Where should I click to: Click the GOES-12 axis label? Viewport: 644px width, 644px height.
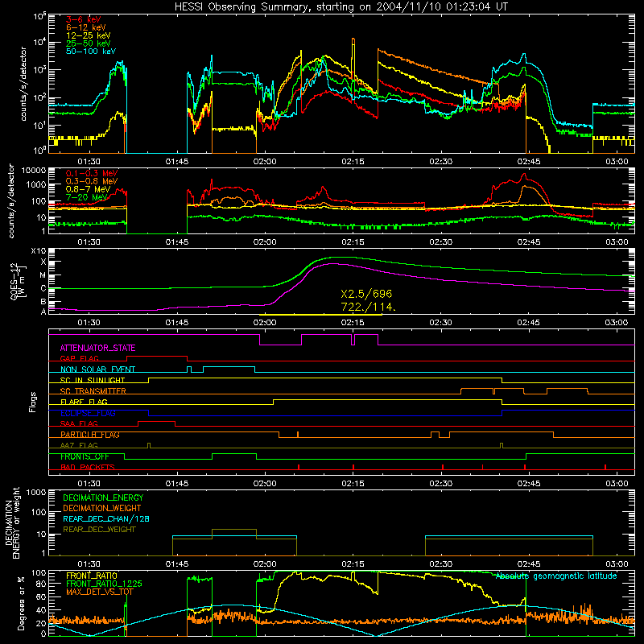18,282
